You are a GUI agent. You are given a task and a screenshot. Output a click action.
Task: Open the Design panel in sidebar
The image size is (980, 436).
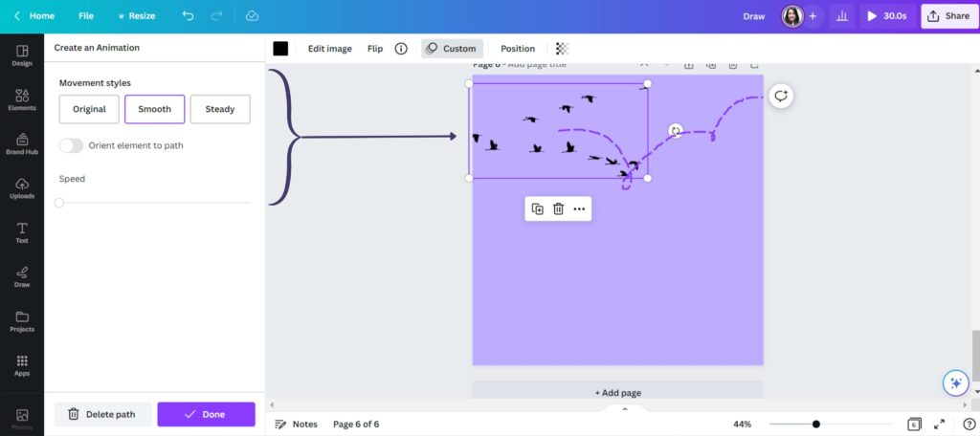(22, 54)
